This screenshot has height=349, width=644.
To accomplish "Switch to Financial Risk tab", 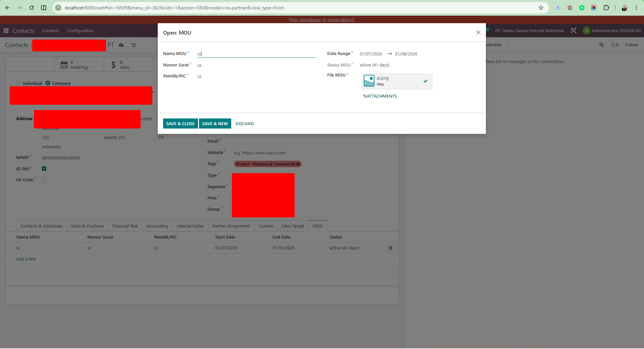I will point(125,226).
